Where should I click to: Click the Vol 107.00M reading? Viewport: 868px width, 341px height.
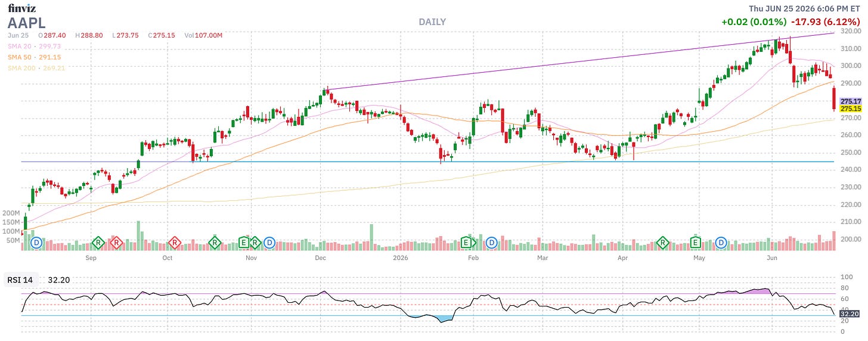pyautogui.click(x=203, y=36)
